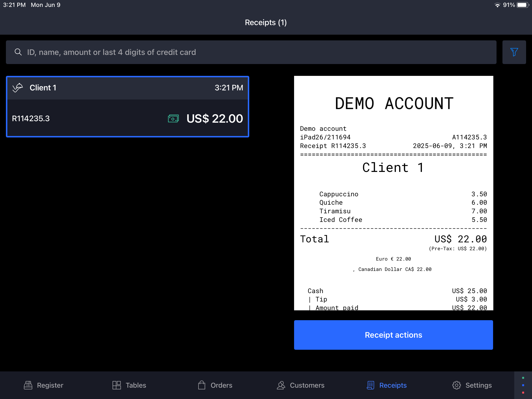Open the colored dots status indicator
Image resolution: width=532 pixels, height=399 pixels.
pos(523,385)
